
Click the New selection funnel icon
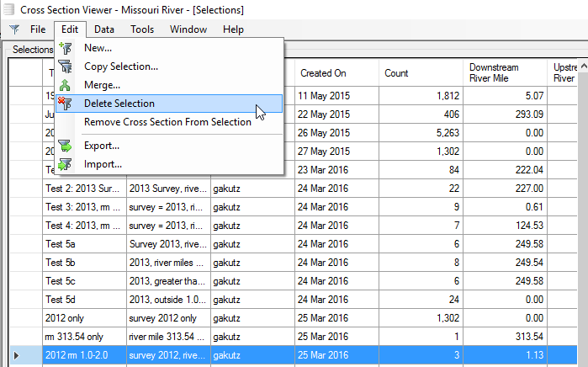pos(66,48)
